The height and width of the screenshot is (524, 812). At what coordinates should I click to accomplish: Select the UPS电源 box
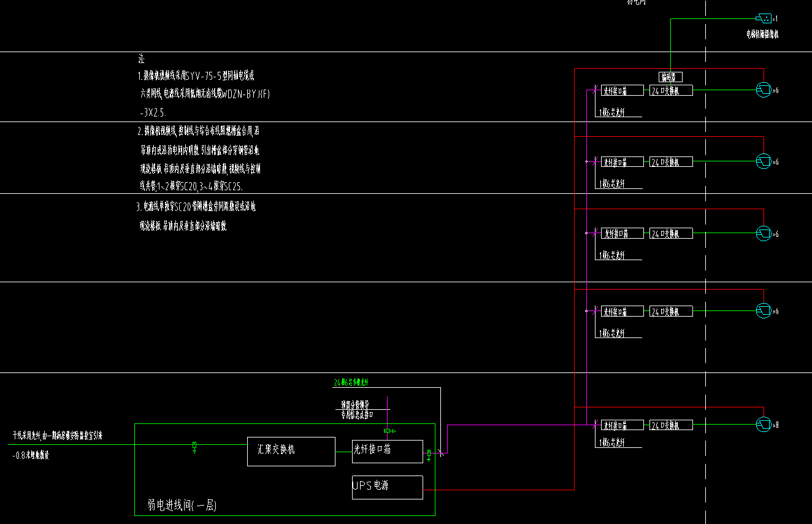[x=388, y=487]
